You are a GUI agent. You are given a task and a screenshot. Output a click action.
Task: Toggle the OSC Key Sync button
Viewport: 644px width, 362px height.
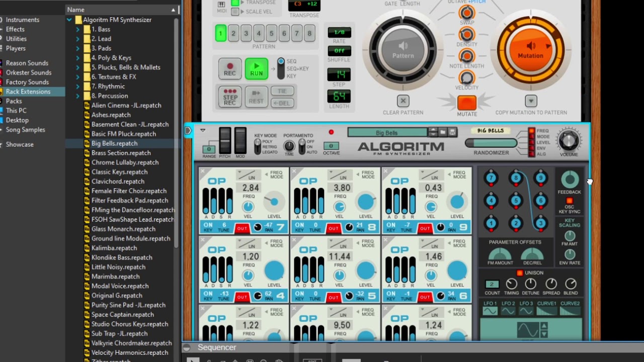pos(570,201)
